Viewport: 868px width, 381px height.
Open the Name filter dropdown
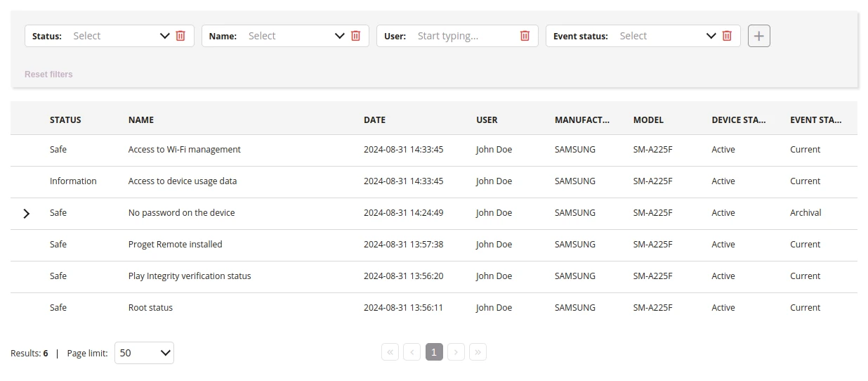point(296,36)
